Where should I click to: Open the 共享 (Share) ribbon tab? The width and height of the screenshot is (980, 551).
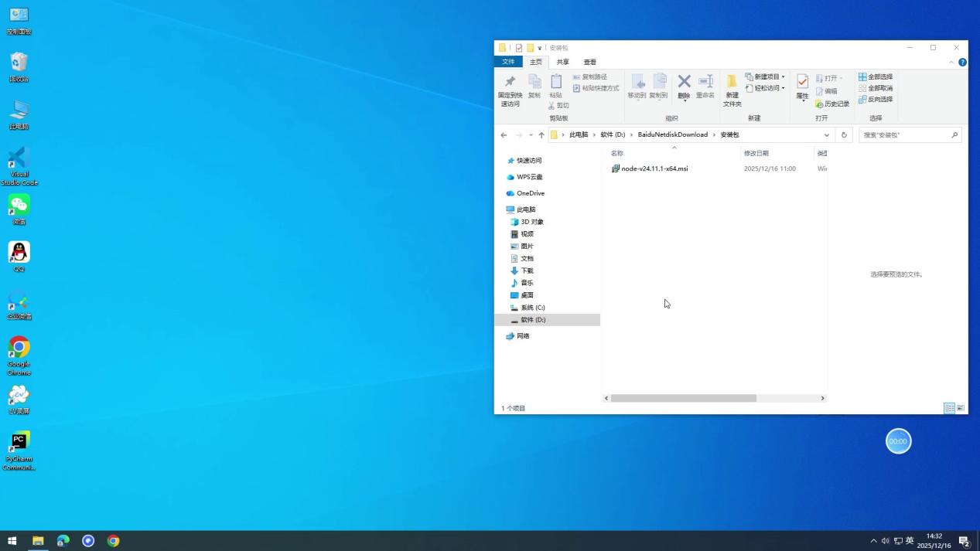coord(562,62)
